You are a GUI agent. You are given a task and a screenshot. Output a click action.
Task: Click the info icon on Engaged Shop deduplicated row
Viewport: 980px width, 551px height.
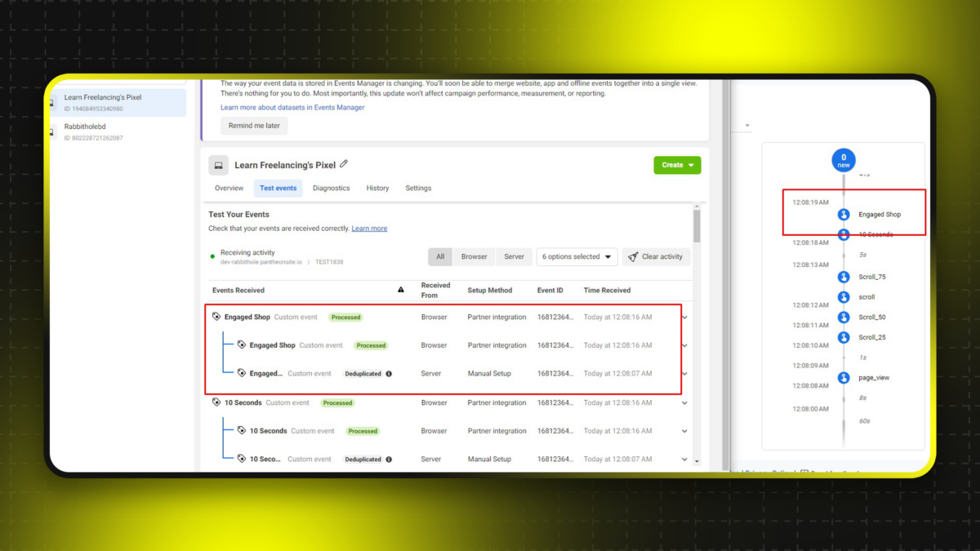(x=389, y=374)
